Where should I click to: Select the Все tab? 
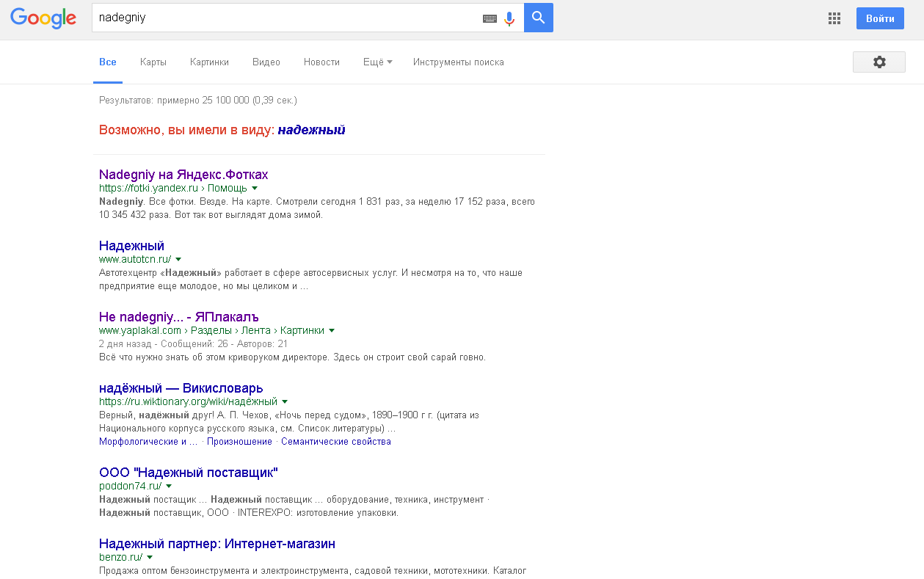point(108,62)
